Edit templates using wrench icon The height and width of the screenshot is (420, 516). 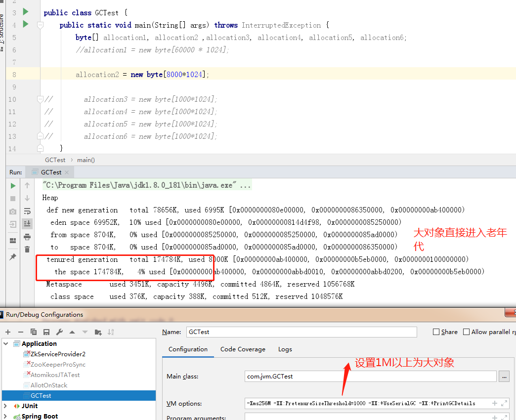[x=59, y=332]
